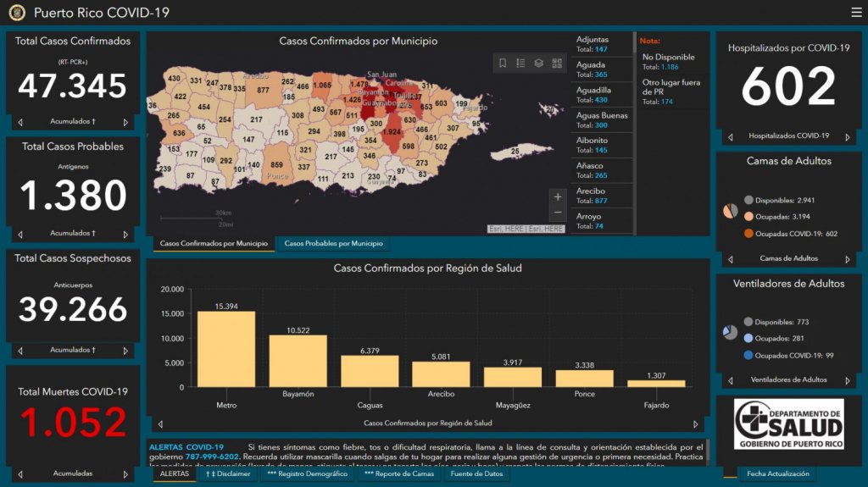
Task: Open the map layers panel
Action: click(538, 64)
